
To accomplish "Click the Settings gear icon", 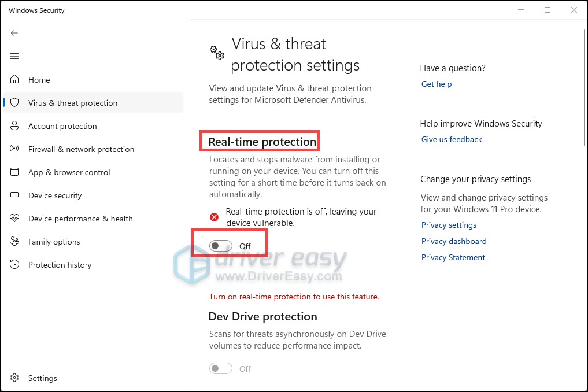I will click(x=15, y=378).
